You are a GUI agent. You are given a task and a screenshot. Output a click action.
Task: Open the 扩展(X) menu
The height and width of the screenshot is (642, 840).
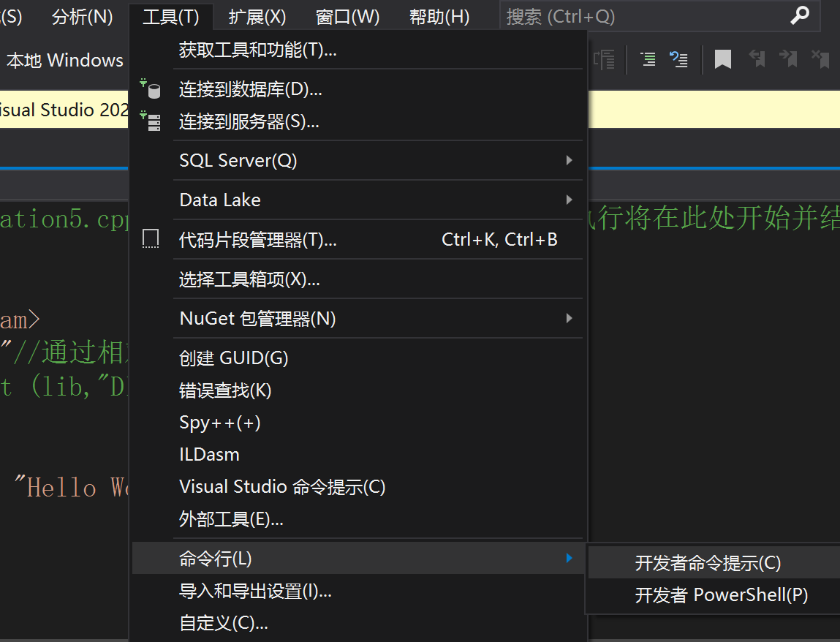(257, 17)
